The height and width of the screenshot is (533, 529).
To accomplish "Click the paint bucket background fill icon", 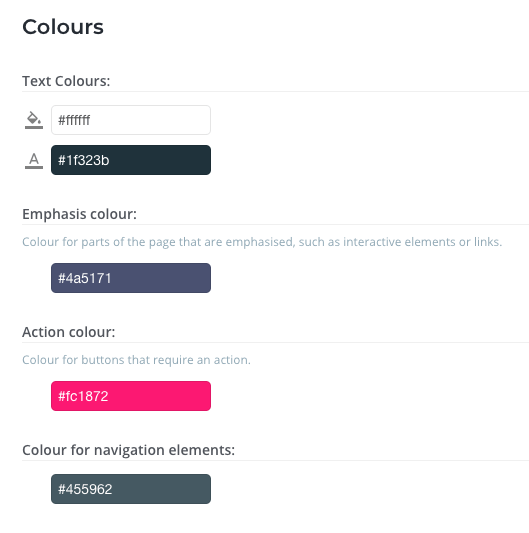I will tap(34, 120).
